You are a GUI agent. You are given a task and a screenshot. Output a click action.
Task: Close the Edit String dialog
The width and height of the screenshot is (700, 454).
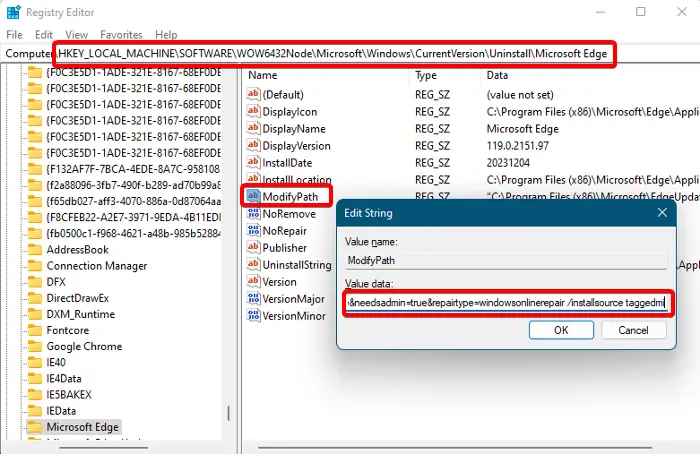pyautogui.click(x=662, y=213)
